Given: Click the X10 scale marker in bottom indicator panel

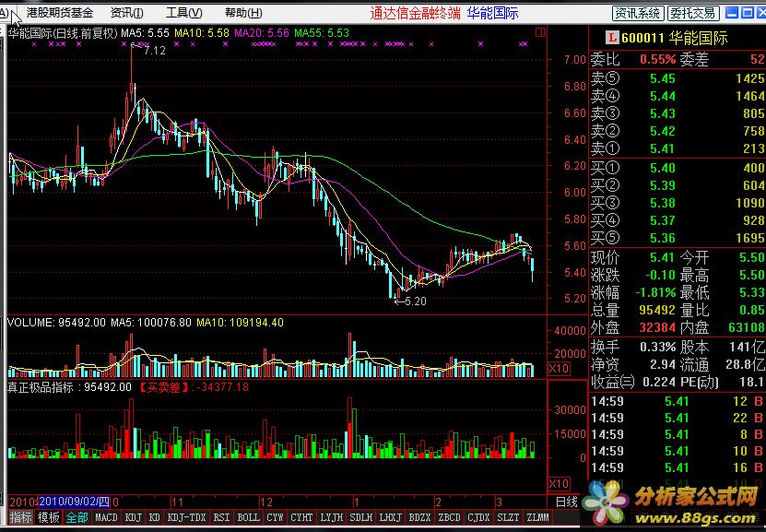Looking at the screenshot, I should coord(559,484).
